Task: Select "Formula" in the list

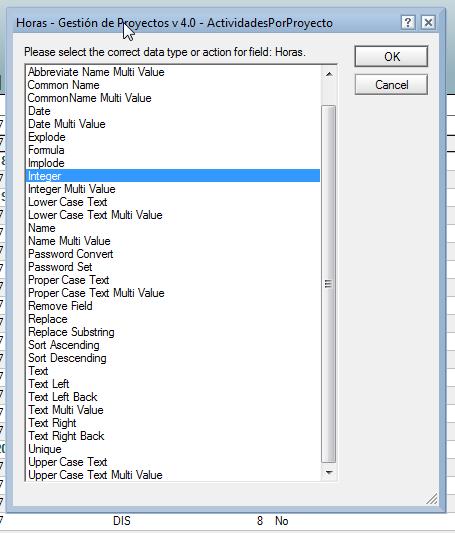Action: pos(46,150)
